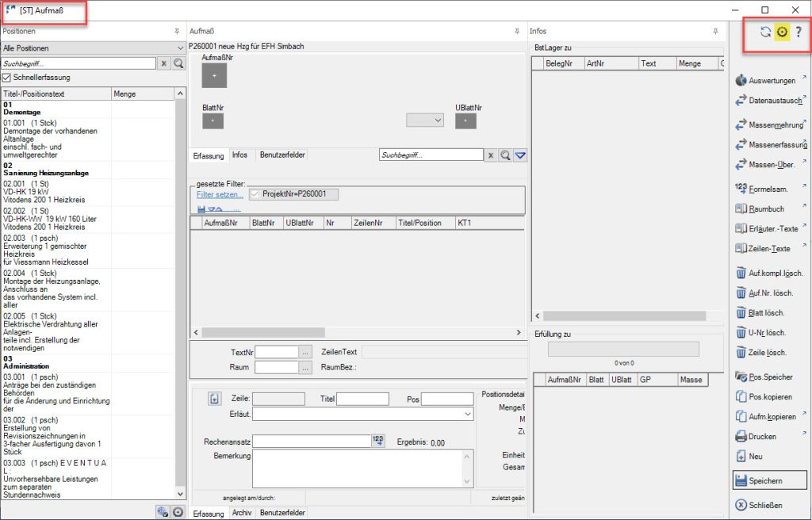The width and height of the screenshot is (812, 520).
Task: Click calculator icon beside Rechenansatz field
Action: (x=377, y=442)
